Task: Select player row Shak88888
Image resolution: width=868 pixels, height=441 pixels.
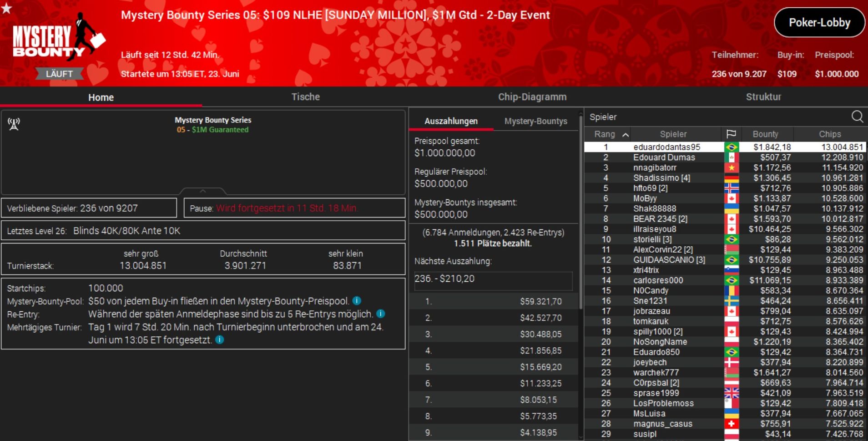Action: (x=725, y=208)
